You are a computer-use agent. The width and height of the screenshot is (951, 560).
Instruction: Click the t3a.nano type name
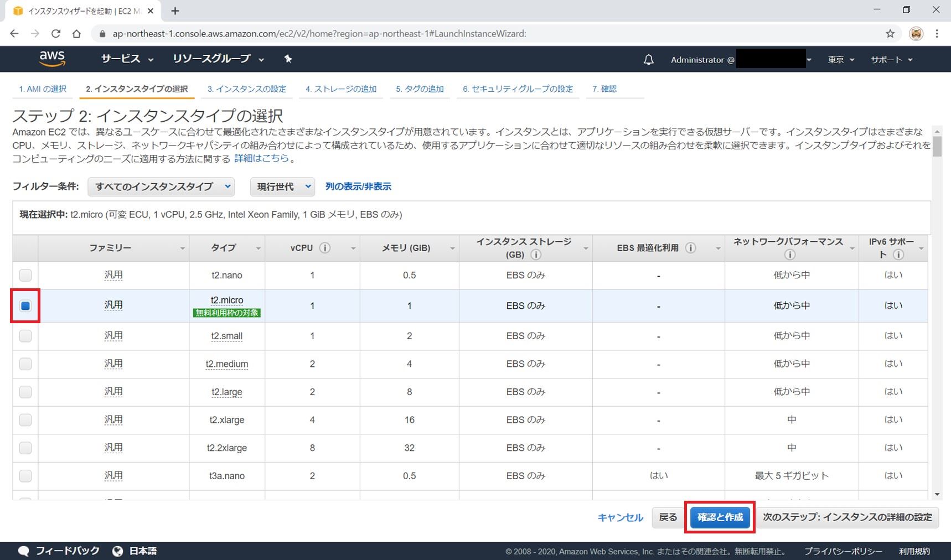pyautogui.click(x=227, y=475)
